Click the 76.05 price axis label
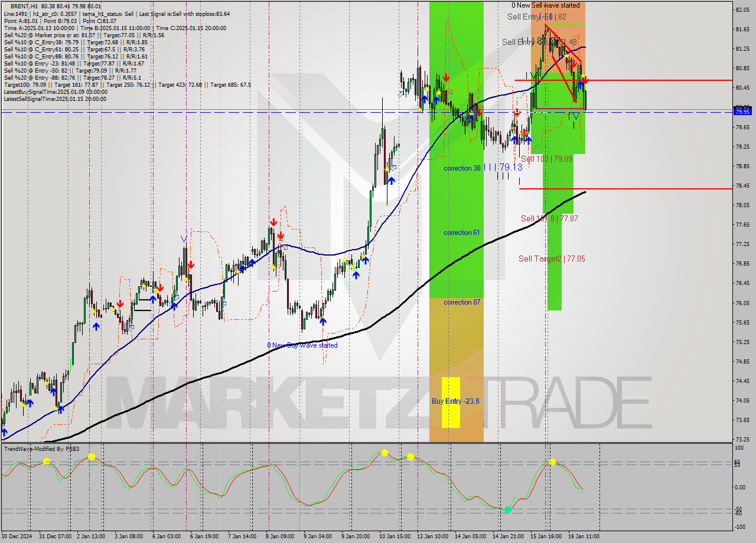The width and height of the screenshot is (756, 543). point(743,303)
